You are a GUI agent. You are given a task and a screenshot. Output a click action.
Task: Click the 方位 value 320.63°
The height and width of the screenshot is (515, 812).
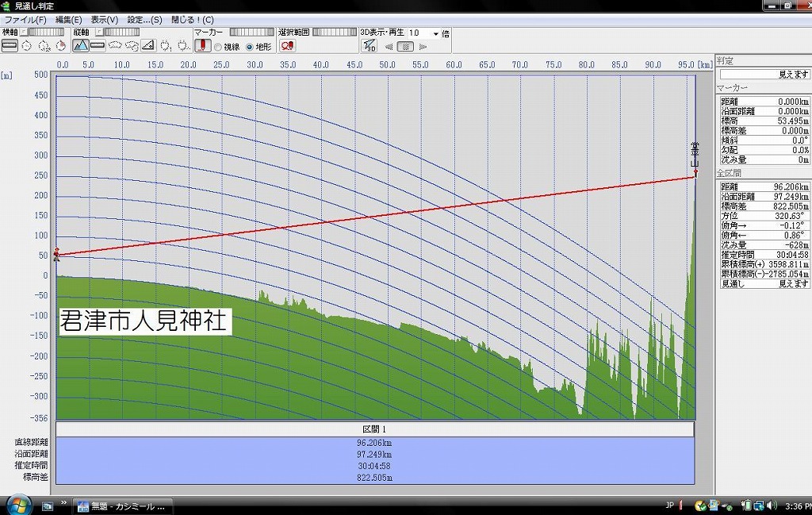point(791,216)
